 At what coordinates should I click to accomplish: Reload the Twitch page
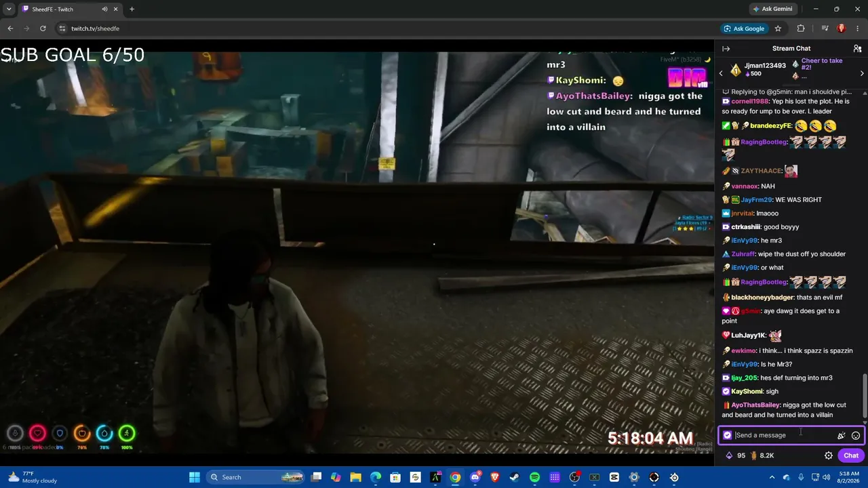point(43,28)
